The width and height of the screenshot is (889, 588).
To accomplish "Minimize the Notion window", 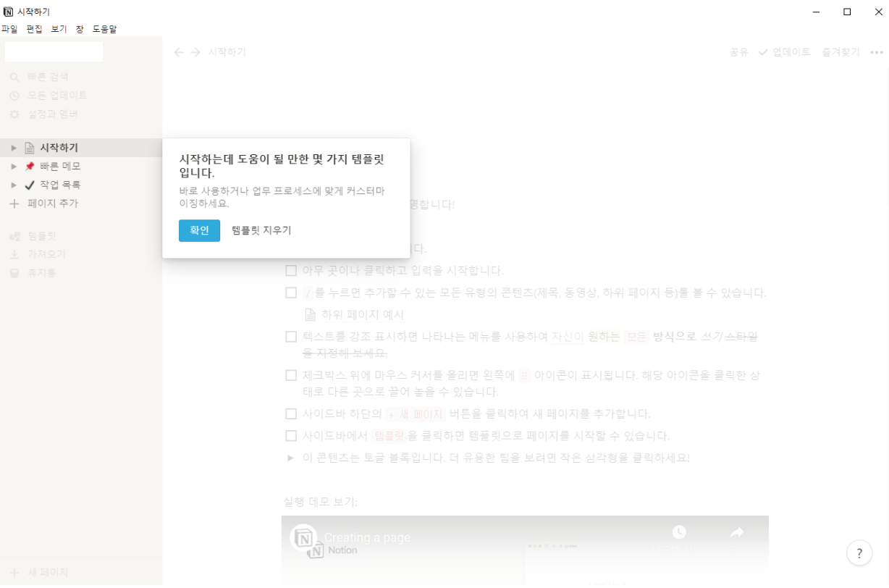I will pyautogui.click(x=816, y=12).
